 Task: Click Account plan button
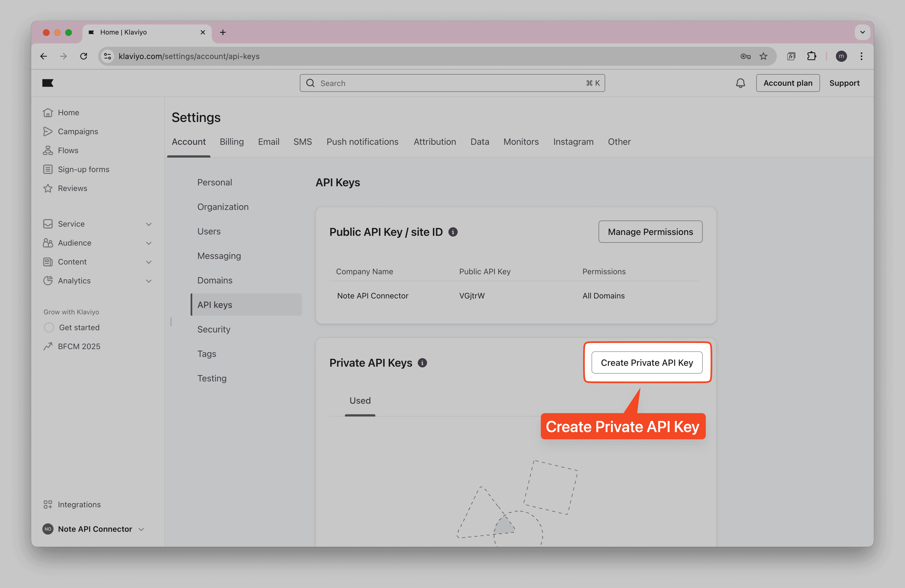click(x=787, y=83)
